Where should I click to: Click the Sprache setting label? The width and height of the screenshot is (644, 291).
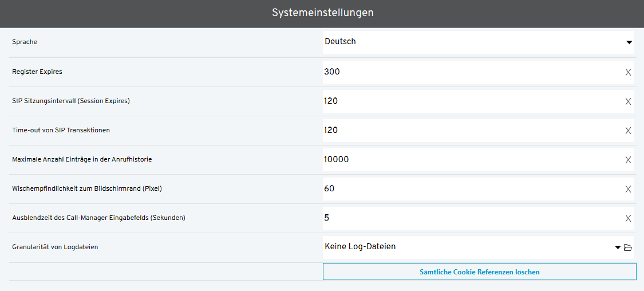click(x=25, y=42)
